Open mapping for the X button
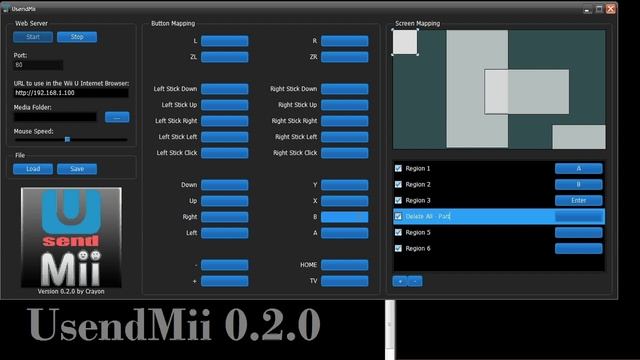 (344, 201)
